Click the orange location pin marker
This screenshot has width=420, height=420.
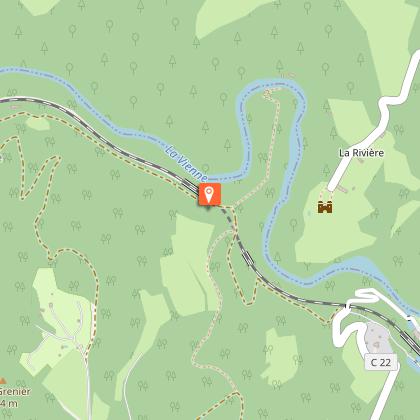coord(209,194)
